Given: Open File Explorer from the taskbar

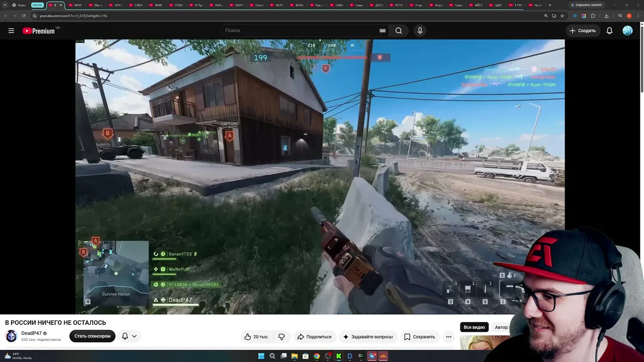Looking at the screenshot, I should (x=294, y=356).
